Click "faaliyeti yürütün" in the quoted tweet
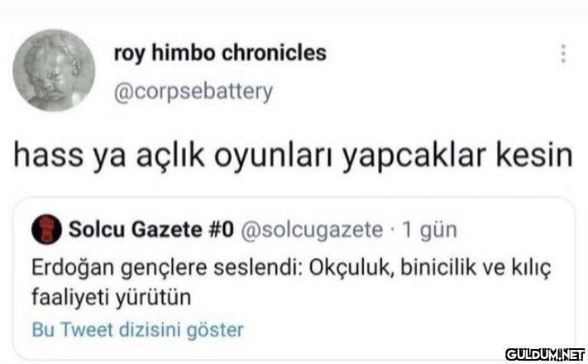588x364 pixels. coord(114,295)
